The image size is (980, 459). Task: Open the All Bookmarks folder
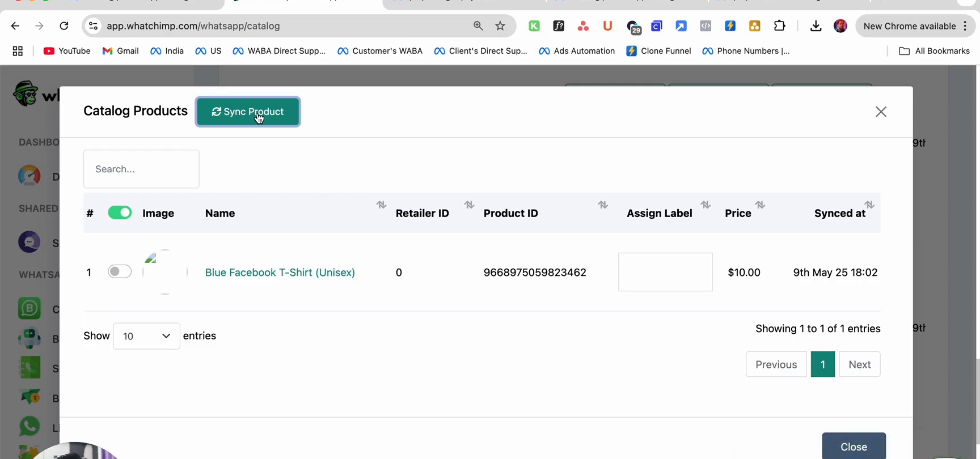click(935, 51)
